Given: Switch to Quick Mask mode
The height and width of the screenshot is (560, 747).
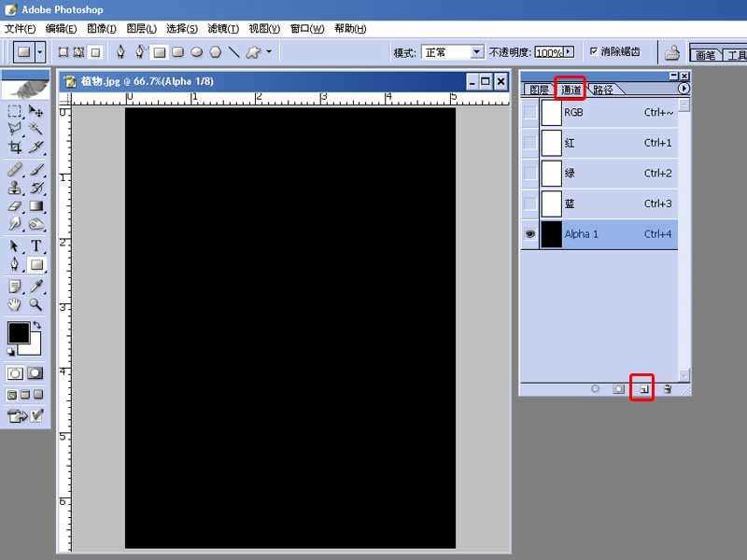Looking at the screenshot, I should [x=35, y=372].
